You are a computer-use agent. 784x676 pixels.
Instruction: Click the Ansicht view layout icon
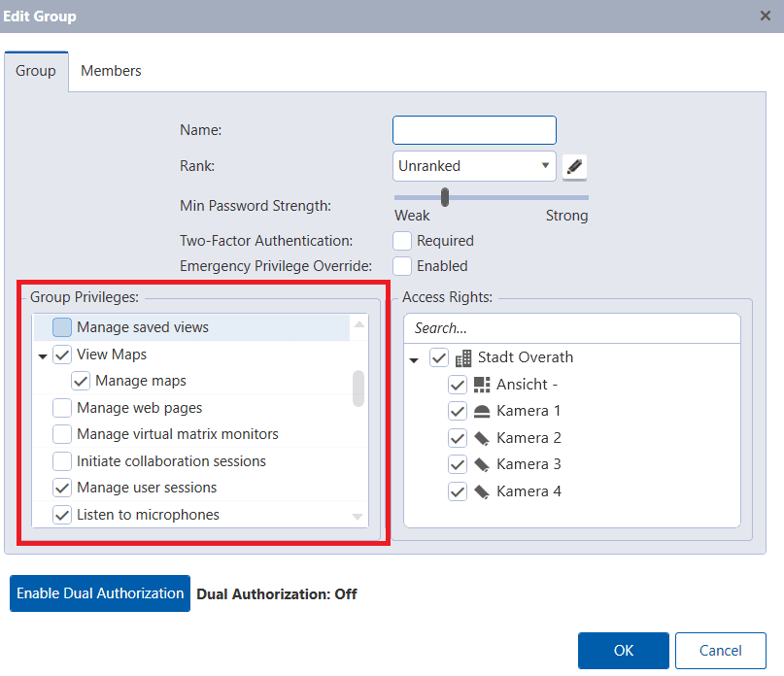(482, 385)
